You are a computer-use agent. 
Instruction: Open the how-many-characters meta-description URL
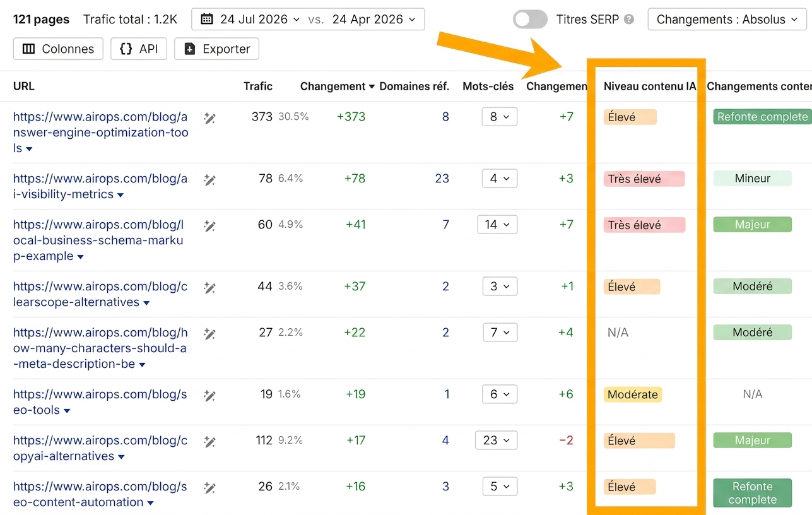tap(100, 348)
